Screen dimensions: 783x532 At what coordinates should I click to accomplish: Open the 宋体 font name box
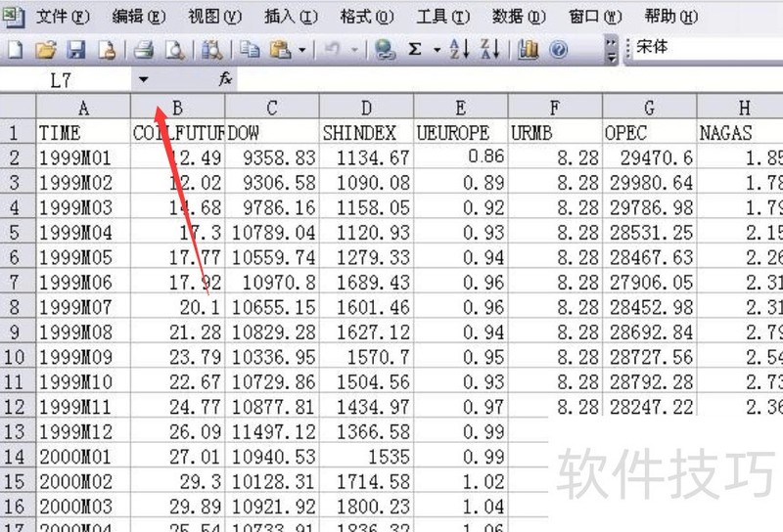click(x=707, y=47)
